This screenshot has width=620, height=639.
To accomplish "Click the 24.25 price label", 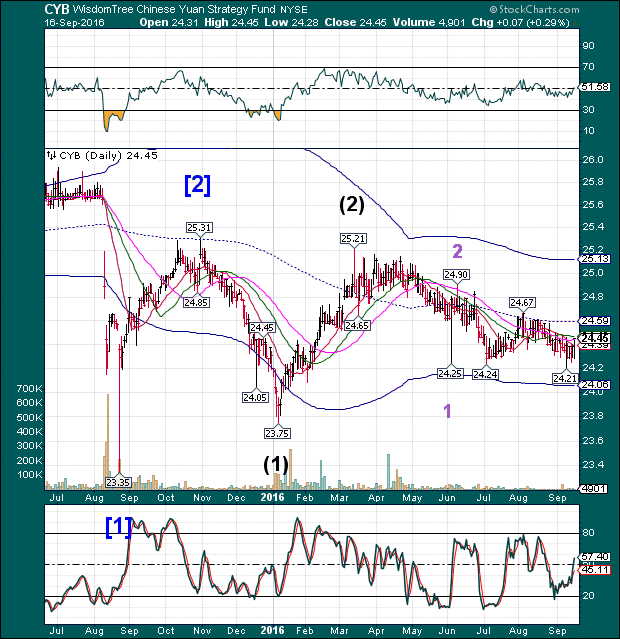I will [x=450, y=373].
